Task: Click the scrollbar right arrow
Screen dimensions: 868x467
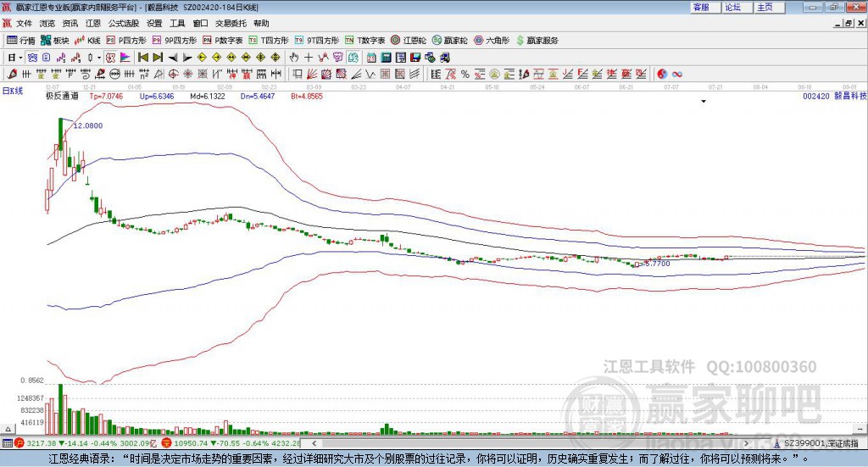Action: coord(746,443)
